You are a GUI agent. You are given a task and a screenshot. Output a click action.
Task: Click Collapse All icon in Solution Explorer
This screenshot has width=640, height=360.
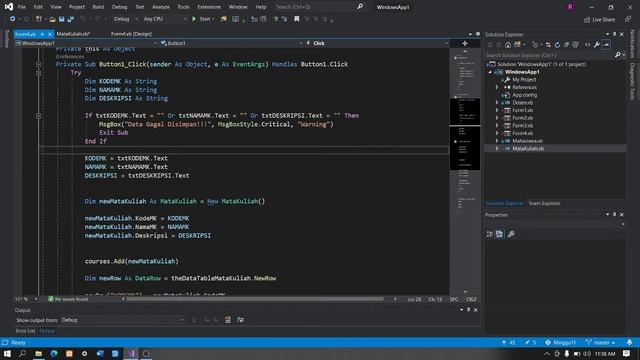click(x=566, y=45)
